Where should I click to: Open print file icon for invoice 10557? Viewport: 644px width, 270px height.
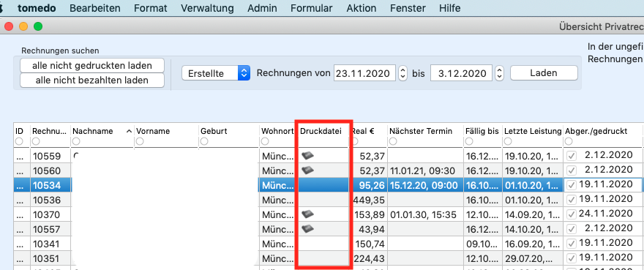(x=307, y=228)
